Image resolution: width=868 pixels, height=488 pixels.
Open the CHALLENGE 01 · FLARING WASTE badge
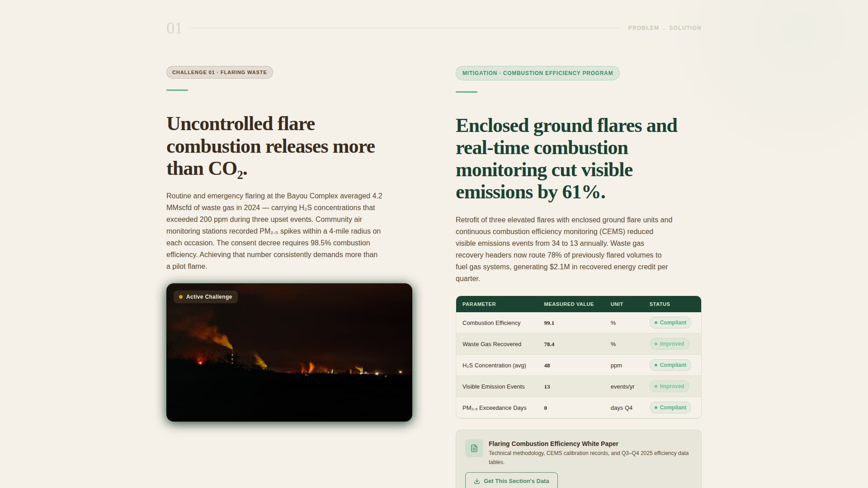tap(219, 72)
